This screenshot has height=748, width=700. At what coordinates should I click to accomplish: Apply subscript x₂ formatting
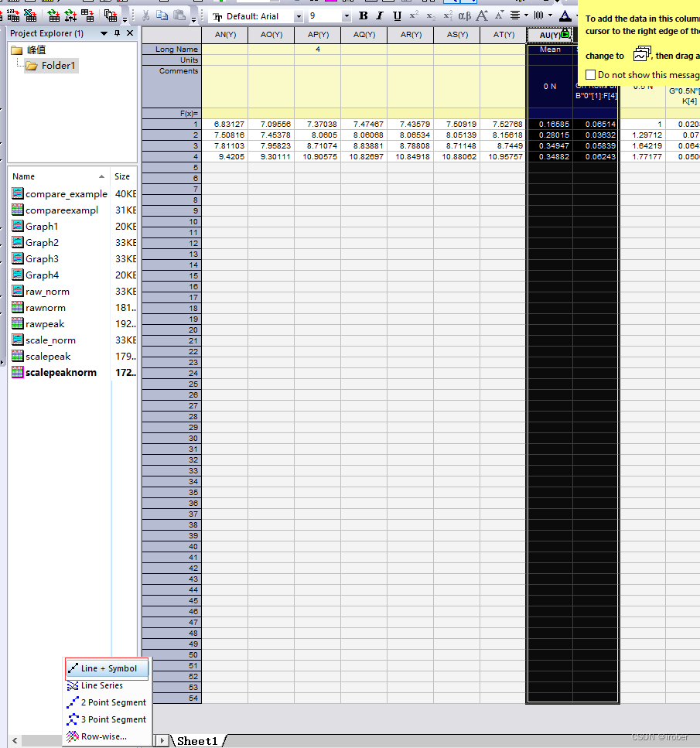click(x=430, y=15)
